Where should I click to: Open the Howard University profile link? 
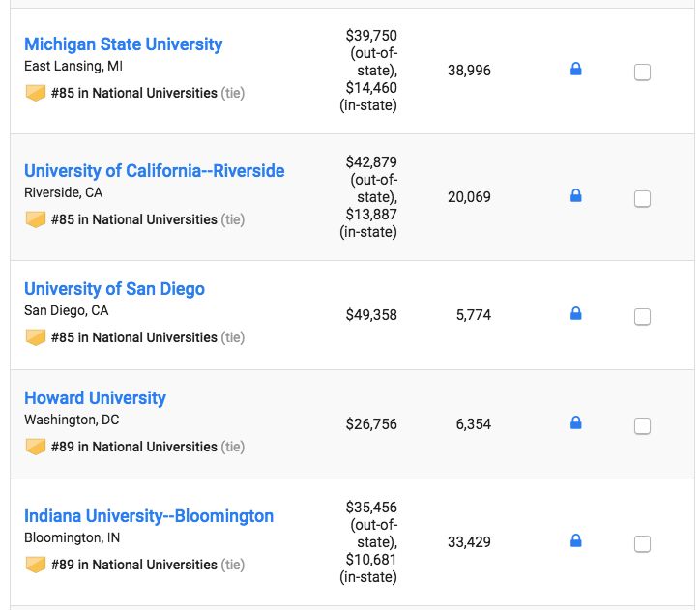95,398
